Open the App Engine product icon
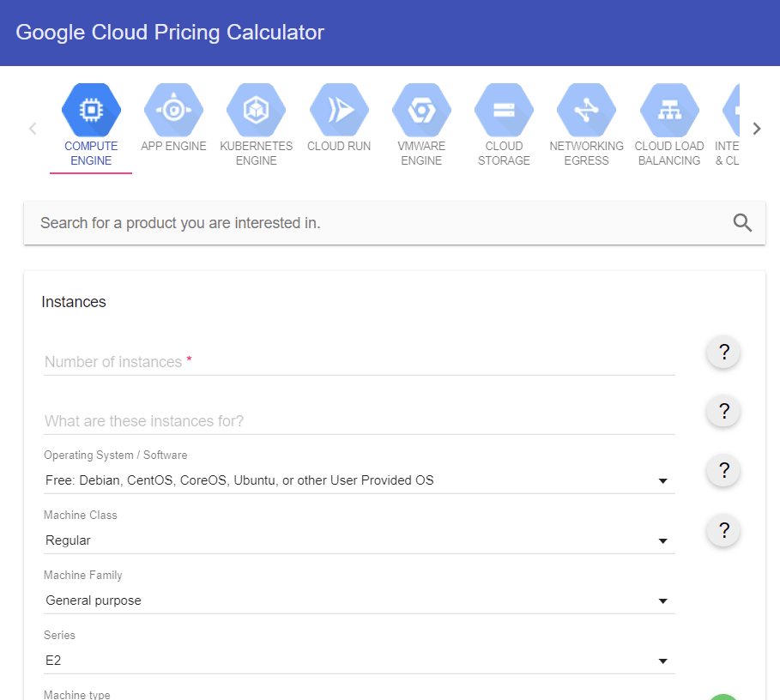The width and height of the screenshot is (780, 700). click(x=173, y=110)
